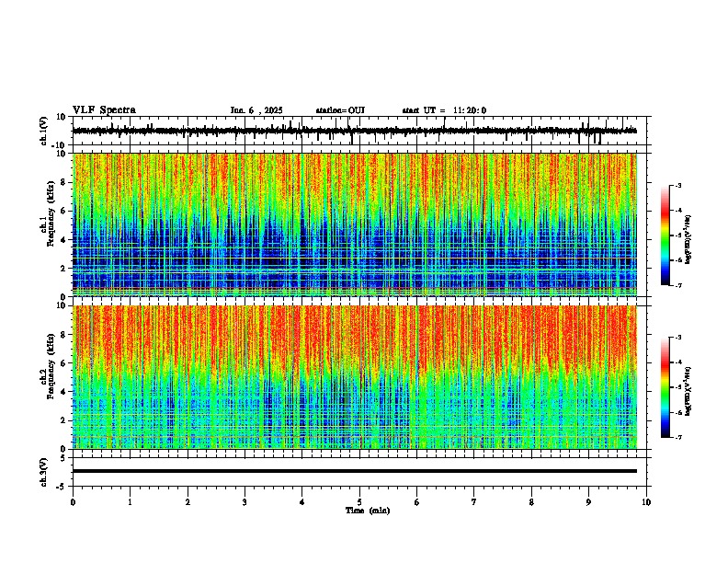Click the "5" tick on ch.3(V) axis
The width and height of the screenshot is (728, 563).
tap(64, 458)
